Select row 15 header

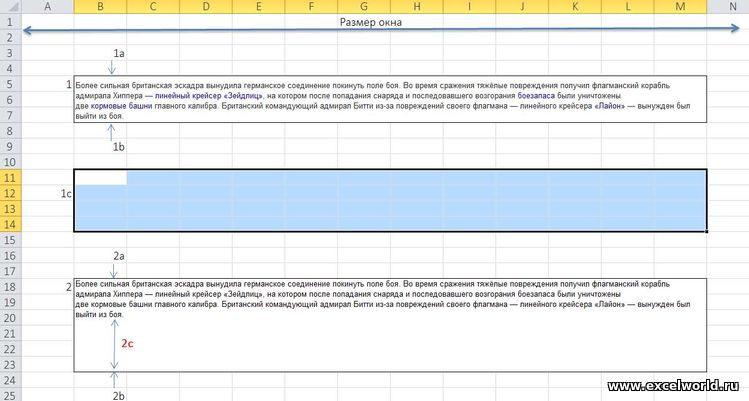tap(11, 240)
